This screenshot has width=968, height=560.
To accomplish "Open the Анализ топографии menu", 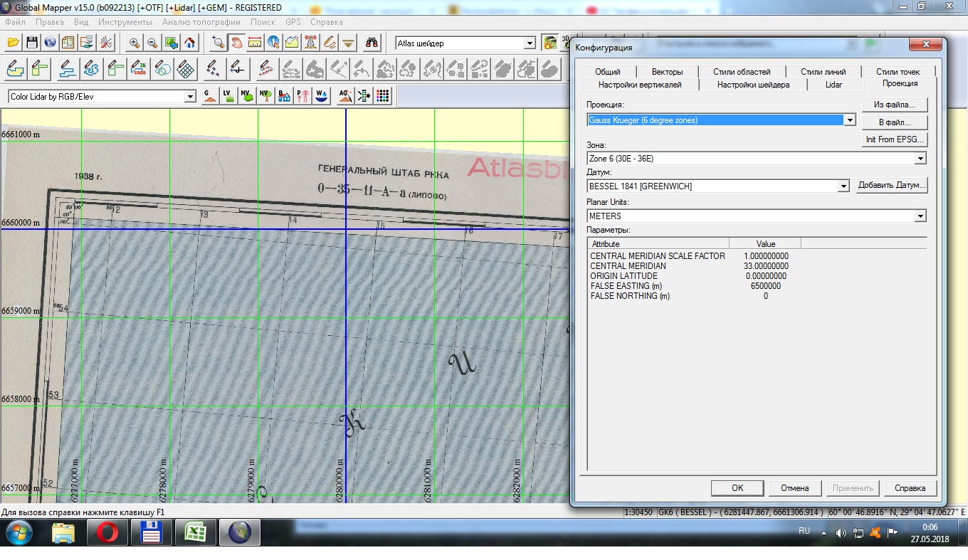I will [201, 22].
